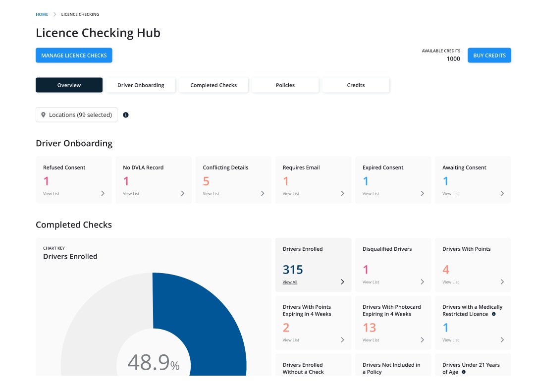
Task: Click View List under Refused Consent
Action: (x=51, y=194)
